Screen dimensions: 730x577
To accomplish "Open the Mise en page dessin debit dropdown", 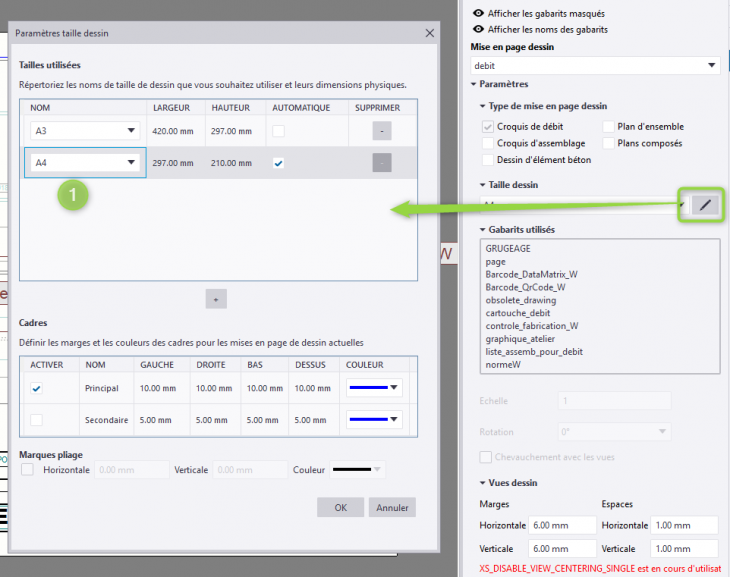I will [x=595, y=66].
